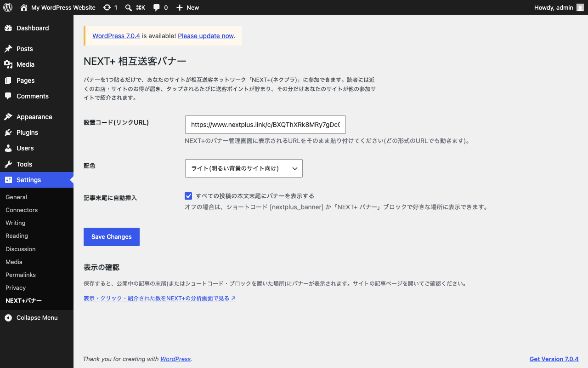Screen dimensions: 588x368
Task: Open the Writing settings submenu
Action: point(16,223)
